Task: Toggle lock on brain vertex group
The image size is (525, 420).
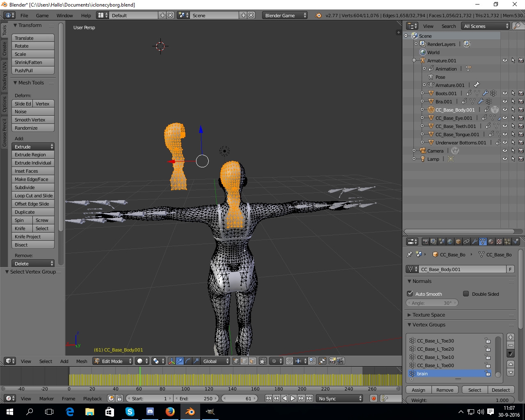Action: (488, 374)
